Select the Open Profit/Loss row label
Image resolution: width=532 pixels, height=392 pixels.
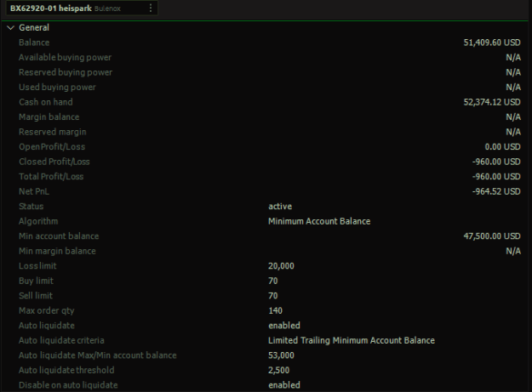coord(52,147)
